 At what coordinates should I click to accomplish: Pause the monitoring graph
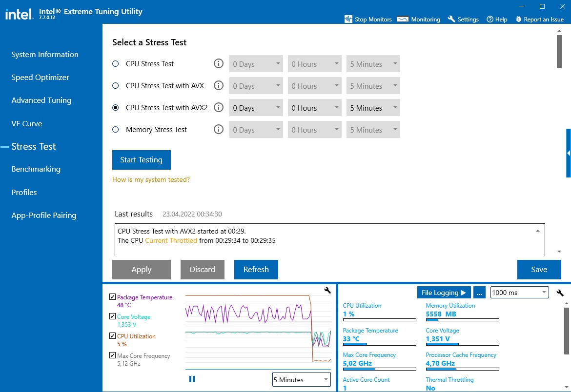tap(192, 379)
